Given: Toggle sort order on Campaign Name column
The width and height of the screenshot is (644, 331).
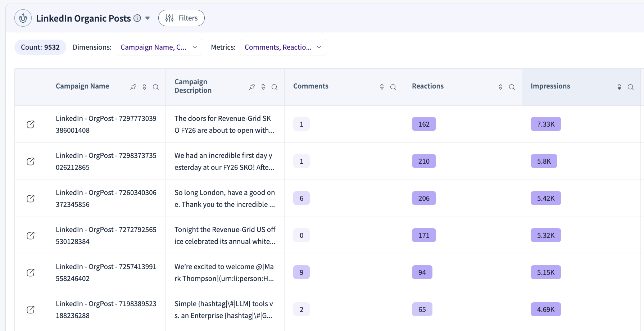Looking at the screenshot, I should pos(144,87).
